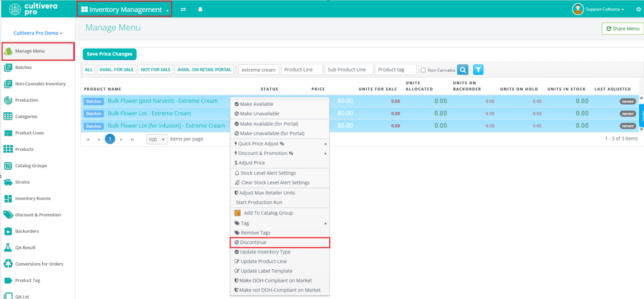Select Discontinue in context menu
This screenshot has height=299, width=644.
253,242
